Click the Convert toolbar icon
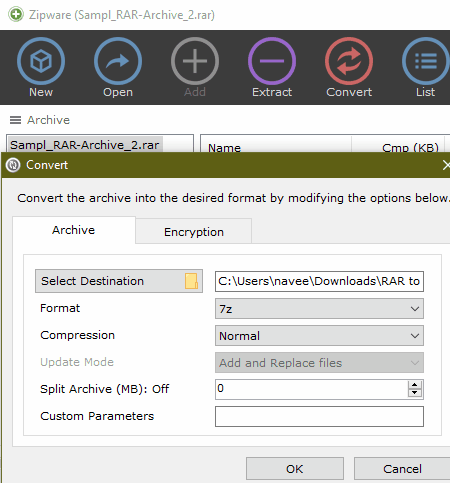This screenshot has height=483, width=450. [x=349, y=61]
